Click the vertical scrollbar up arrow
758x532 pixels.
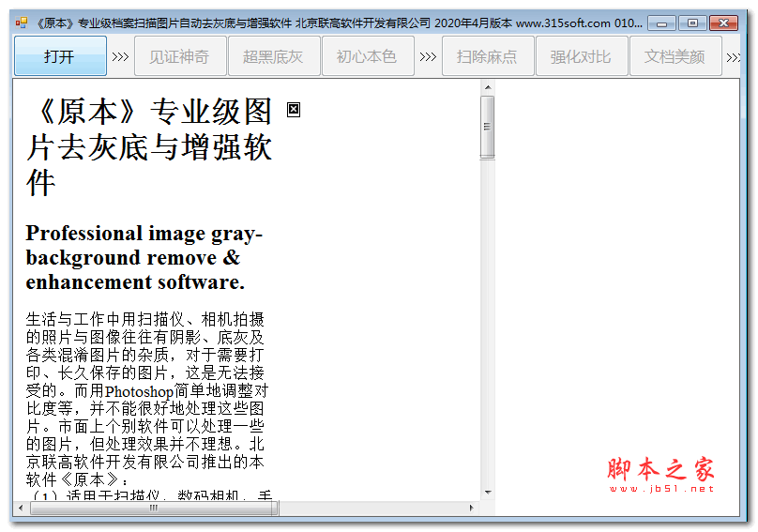[x=487, y=87]
